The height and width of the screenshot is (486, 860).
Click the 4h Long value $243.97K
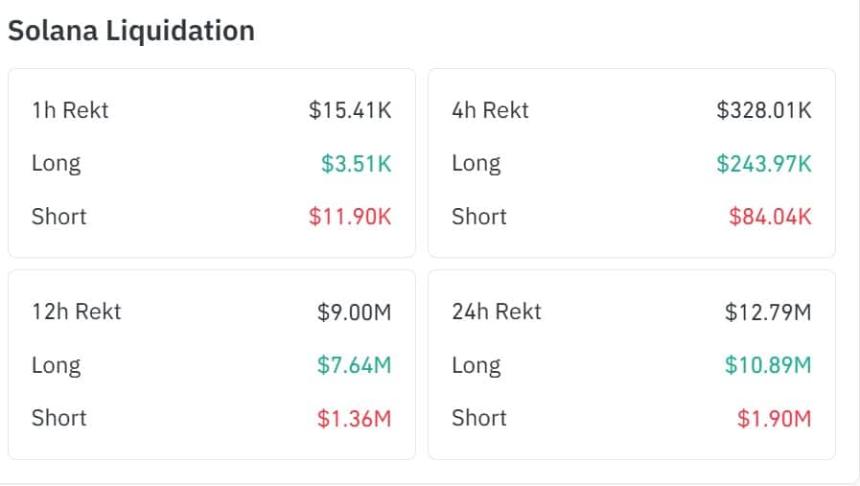coord(764,163)
